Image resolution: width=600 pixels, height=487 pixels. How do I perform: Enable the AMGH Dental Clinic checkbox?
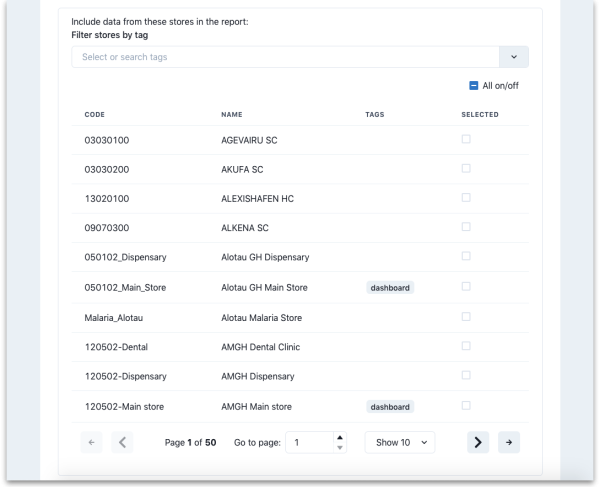click(466, 346)
